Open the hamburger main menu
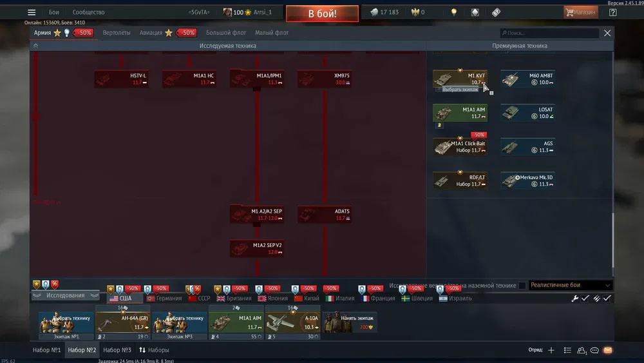Screen dimensions: 644x363 (31, 12)
